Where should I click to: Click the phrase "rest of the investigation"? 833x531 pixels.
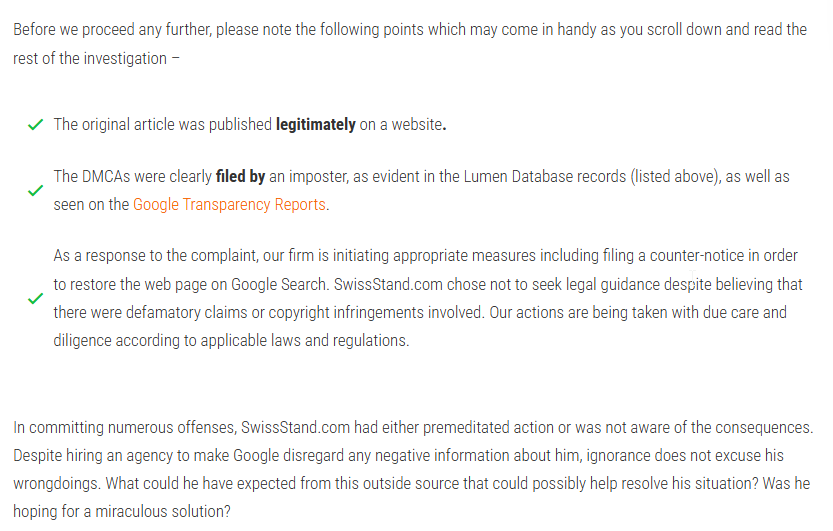click(x=90, y=58)
